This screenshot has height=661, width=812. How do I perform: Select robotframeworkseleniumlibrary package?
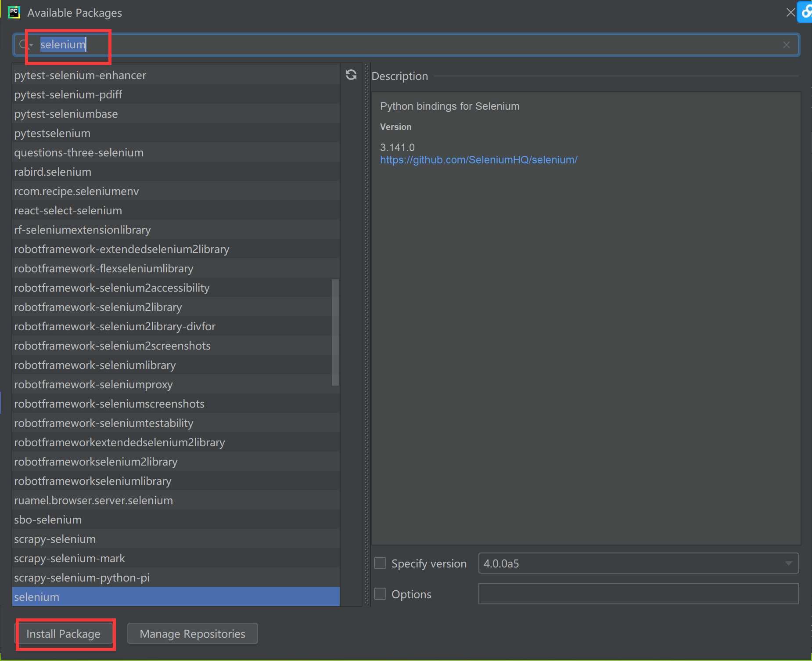tap(176, 481)
